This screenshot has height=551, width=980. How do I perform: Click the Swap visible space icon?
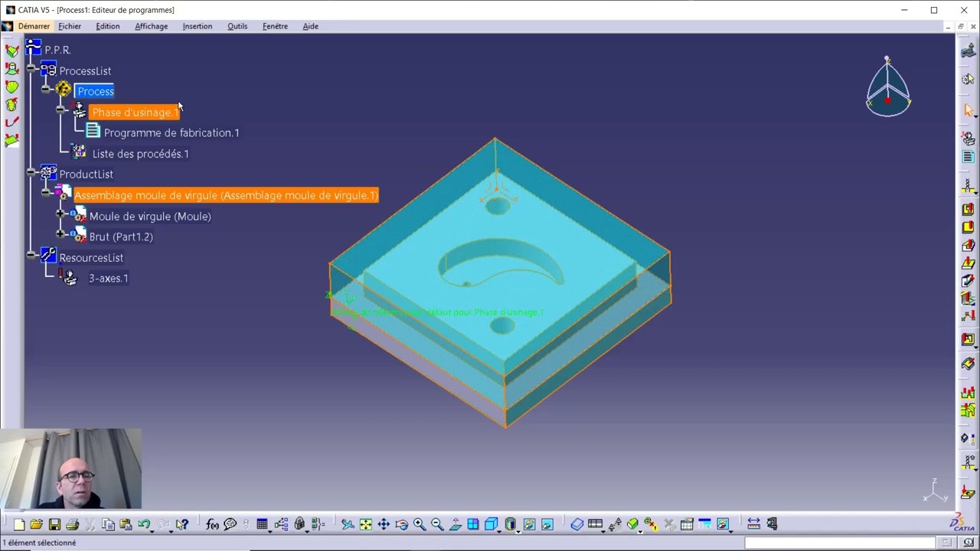(547, 524)
